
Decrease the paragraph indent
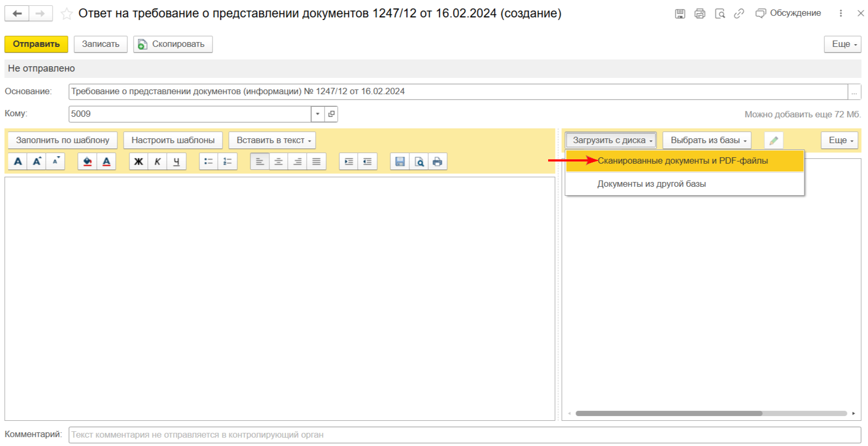(x=368, y=161)
